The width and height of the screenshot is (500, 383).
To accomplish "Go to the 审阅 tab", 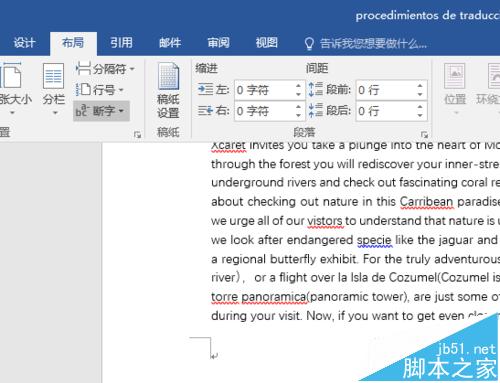I will [x=218, y=43].
